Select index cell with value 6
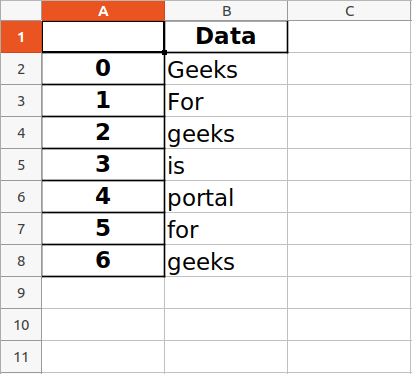This screenshot has height=374, width=412. [103, 261]
